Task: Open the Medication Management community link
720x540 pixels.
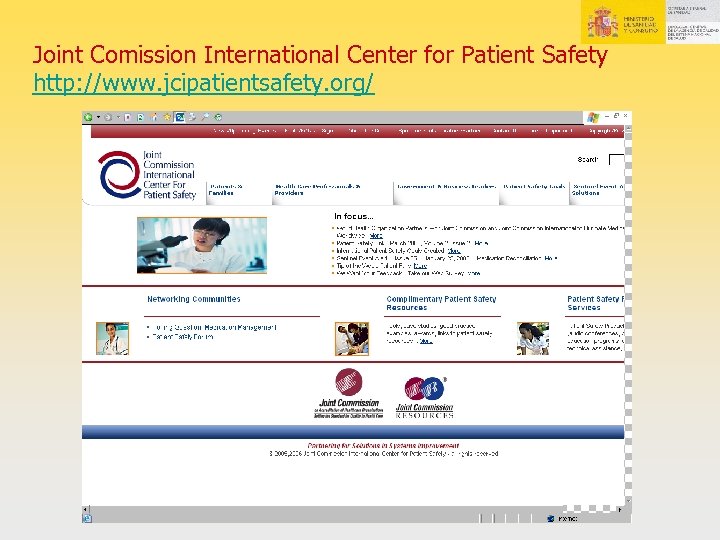Action: pos(214,327)
